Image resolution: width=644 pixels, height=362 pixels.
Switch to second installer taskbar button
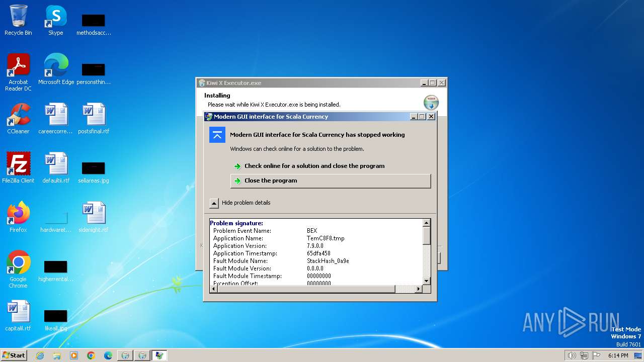coord(142,355)
